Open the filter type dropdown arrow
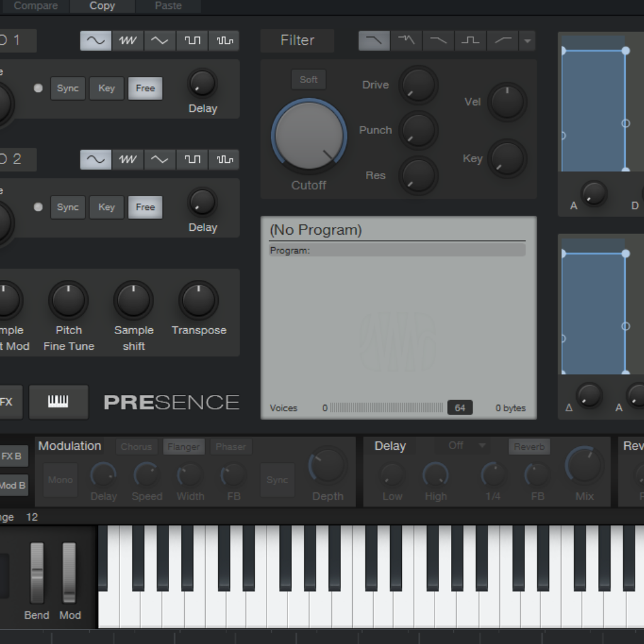644x644 pixels. coord(528,41)
